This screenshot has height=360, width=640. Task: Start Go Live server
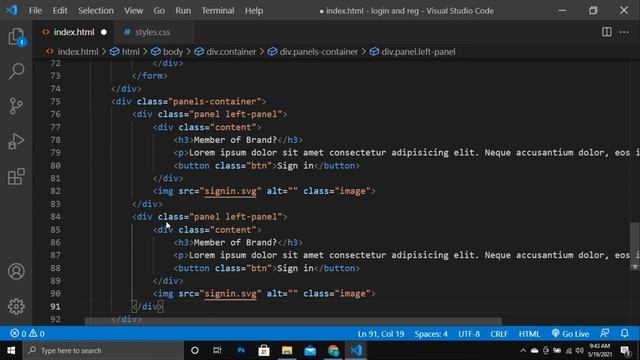pos(570,333)
